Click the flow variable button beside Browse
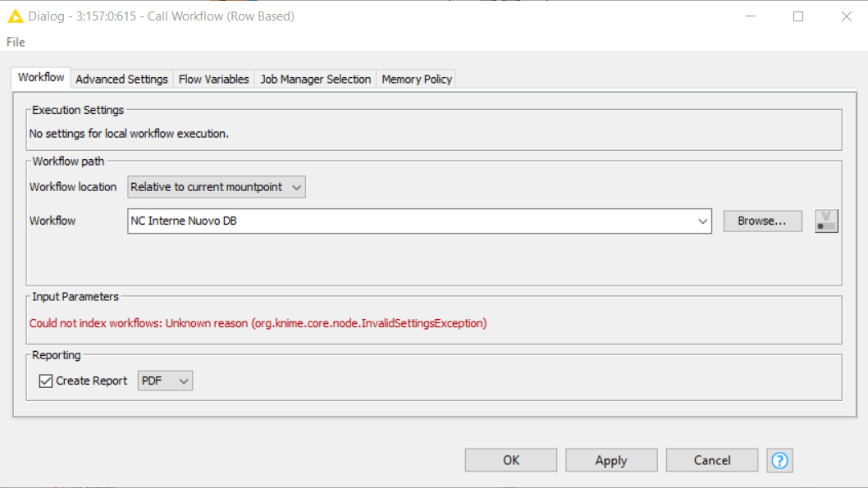The width and height of the screenshot is (868, 488). point(825,221)
